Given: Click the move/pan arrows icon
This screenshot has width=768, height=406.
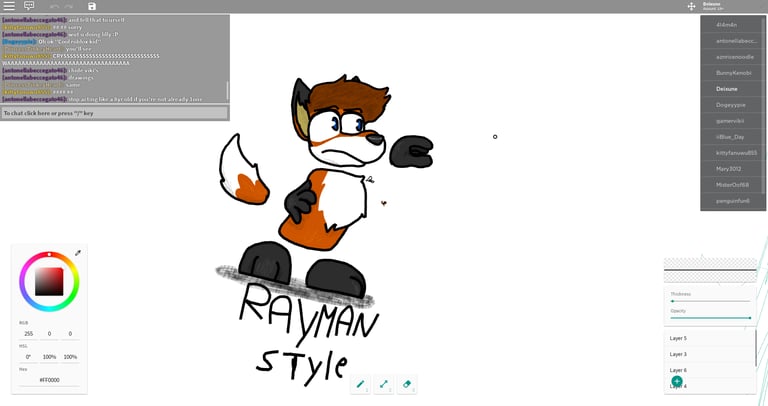Looking at the screenshot, I should coord(691,6).
